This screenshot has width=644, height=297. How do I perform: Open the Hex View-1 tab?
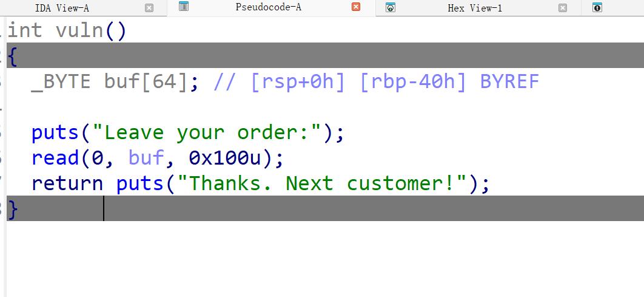[x=475, y=8]
